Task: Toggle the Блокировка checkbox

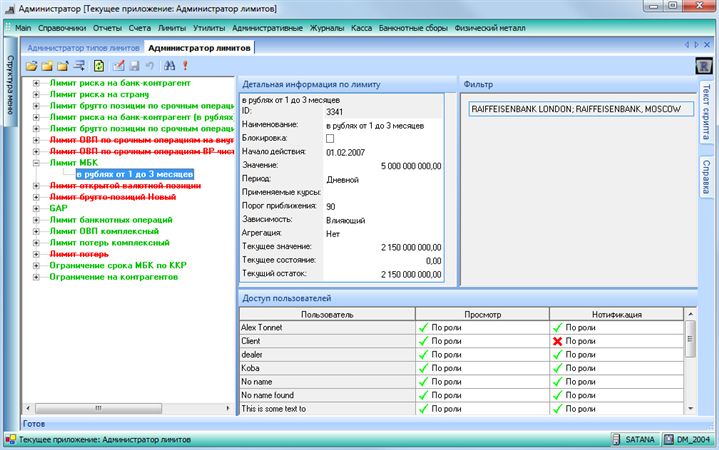Action: click(330, 139)
